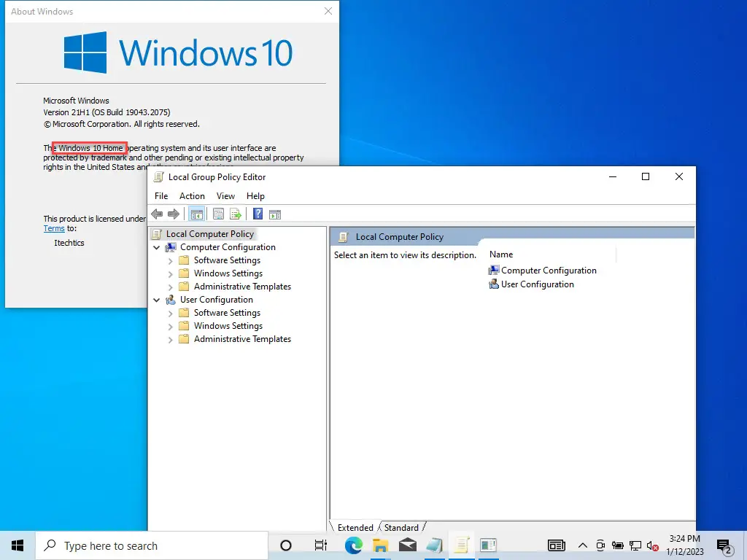
Task: Collapse the Computer Configuration tree node
Action: (x=157, y=248)
